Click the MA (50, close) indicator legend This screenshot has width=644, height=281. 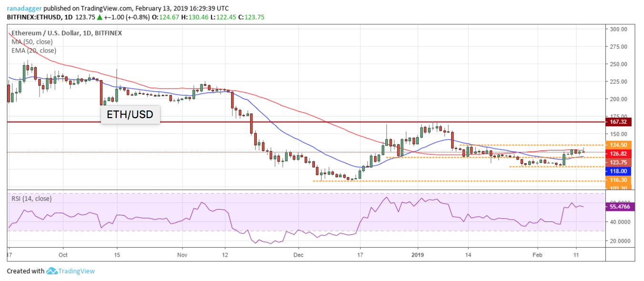coord(31,42)
